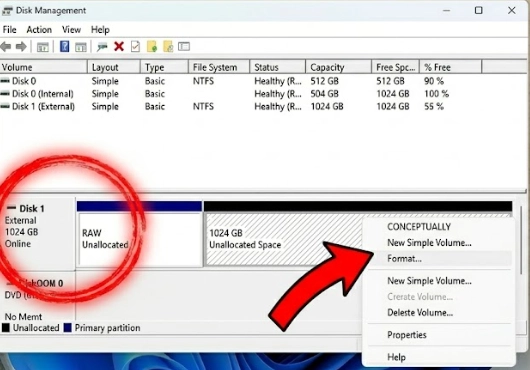This screenshot has height=370, width=530.
Task: Click Healthy status in the Disk 0 (Internal) row
Action: (278, 94)
